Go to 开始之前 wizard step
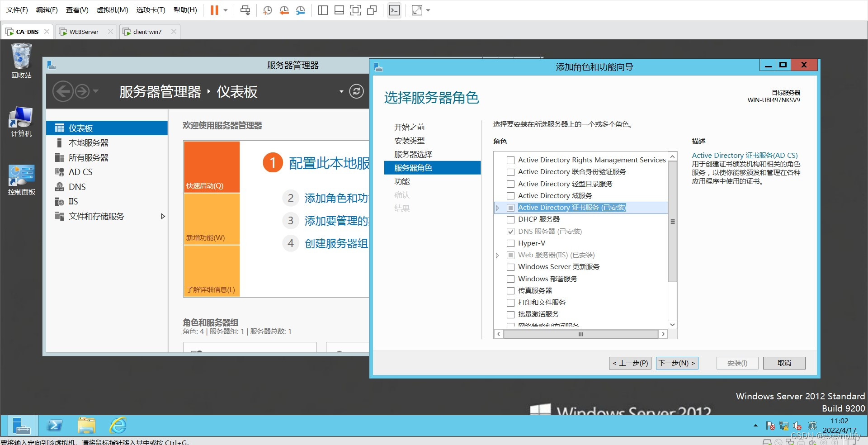868x445 pixels. [409, 127]
